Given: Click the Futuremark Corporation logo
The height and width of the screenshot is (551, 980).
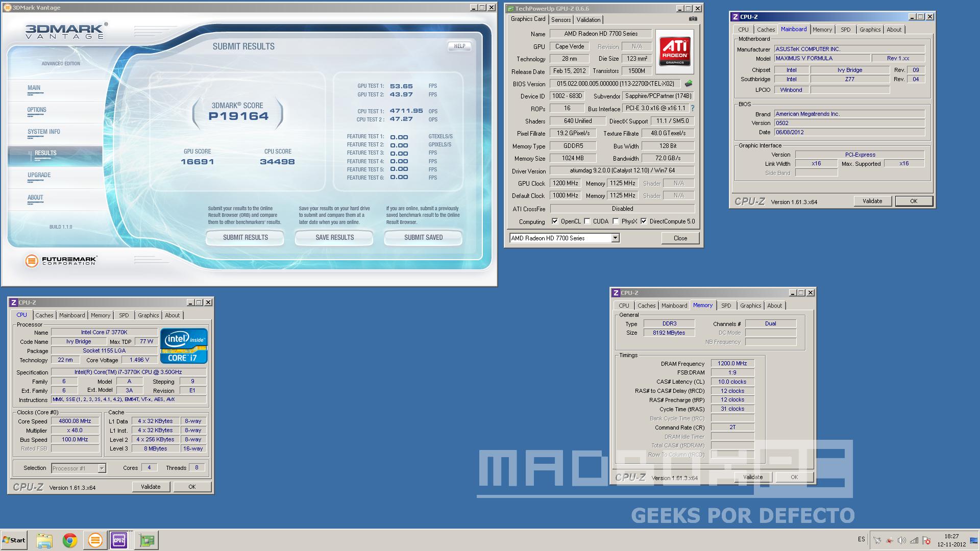Looking at the screenshot, I should 61,261.
